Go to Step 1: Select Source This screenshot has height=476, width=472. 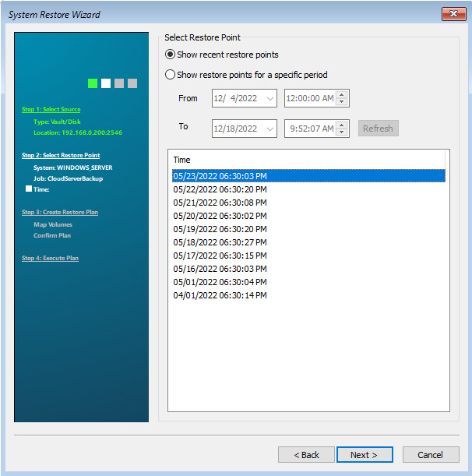tap(51, 110)
